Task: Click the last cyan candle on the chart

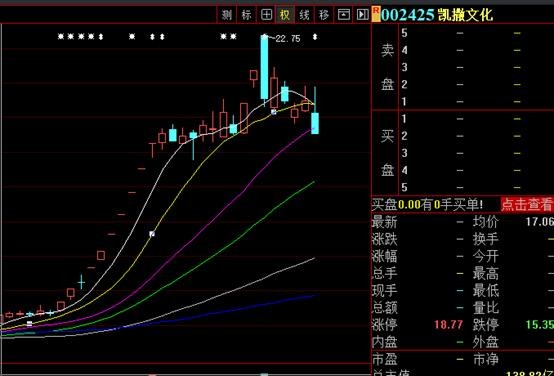Action: [315, 123]
